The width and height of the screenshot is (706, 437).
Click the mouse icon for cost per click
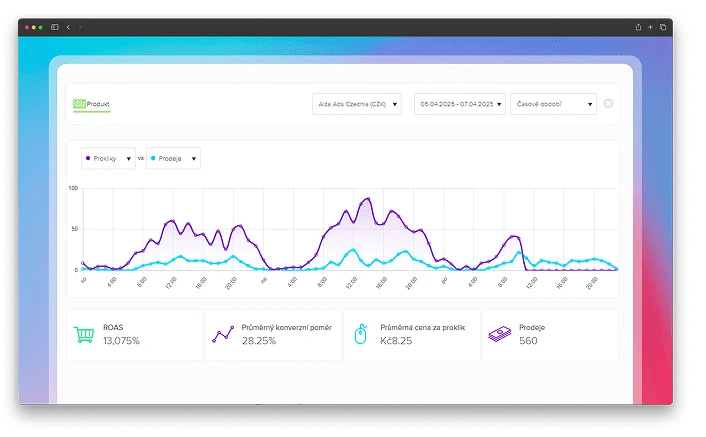coord(361,334)
